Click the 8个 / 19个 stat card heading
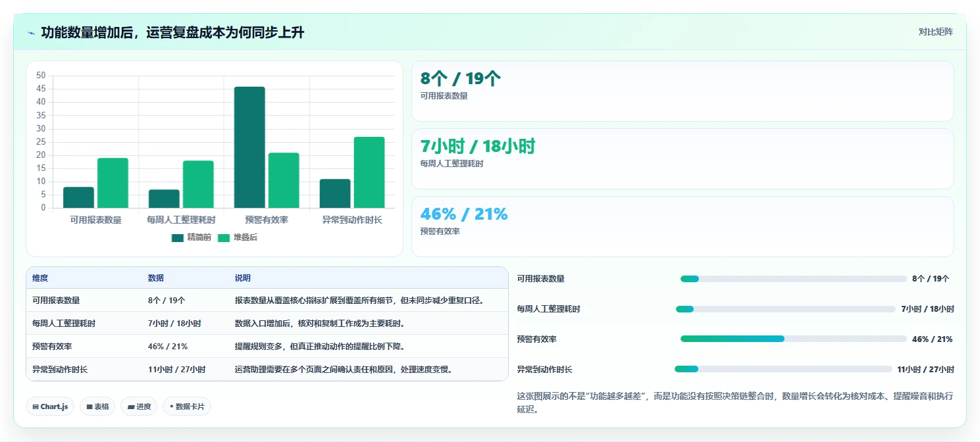Image resolution: width=980 pixels, height=442 pixels. click(461, 79)
